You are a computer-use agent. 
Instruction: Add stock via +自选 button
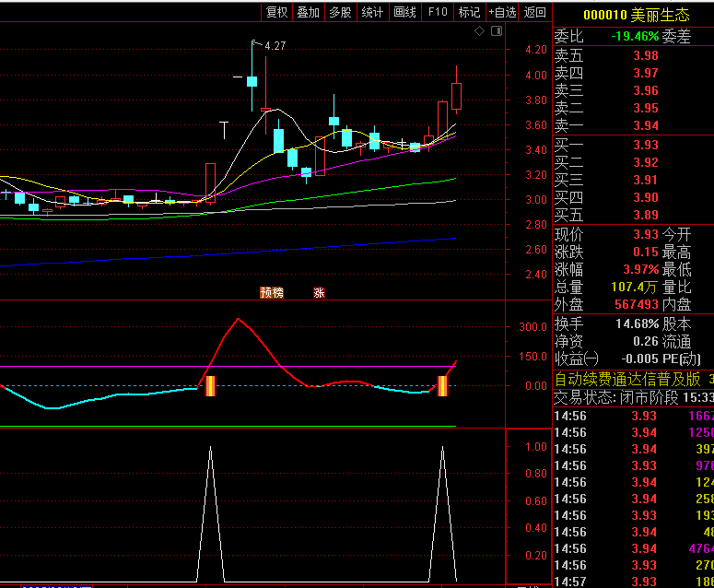[502, 12]
